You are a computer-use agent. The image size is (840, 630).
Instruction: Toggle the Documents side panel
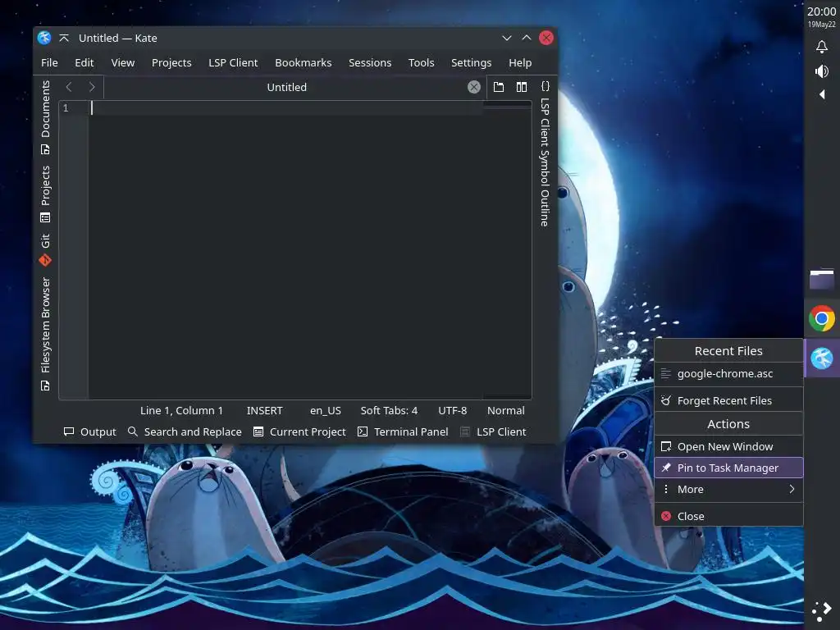tap(46, 118)
